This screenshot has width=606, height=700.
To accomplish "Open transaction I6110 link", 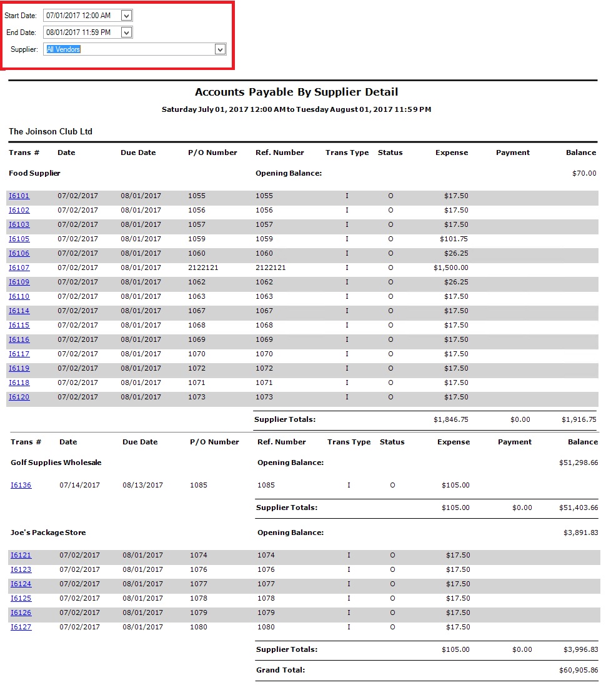I will click(x=19, y=297).
